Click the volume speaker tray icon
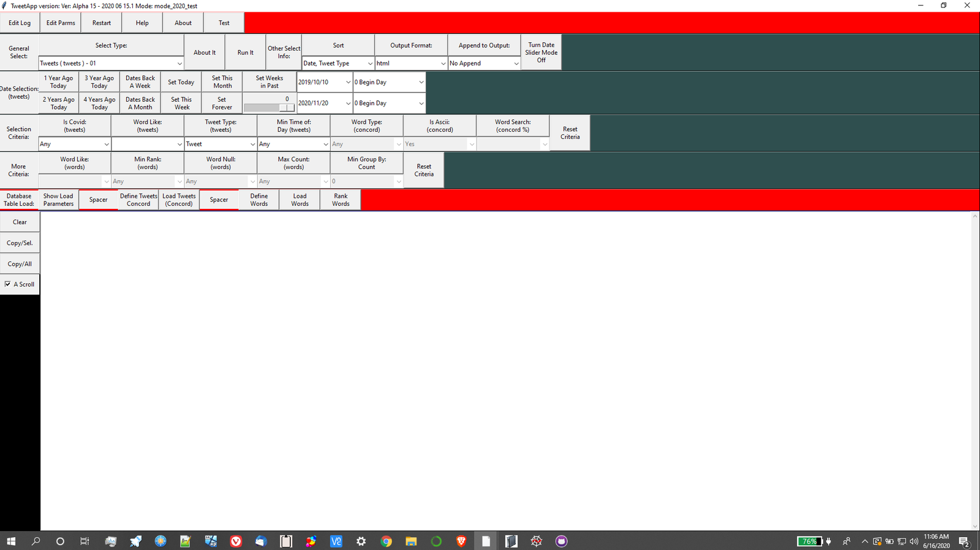The height and width of the screenshot is (550, 980). pyautogui.click(x=914, y=541)
